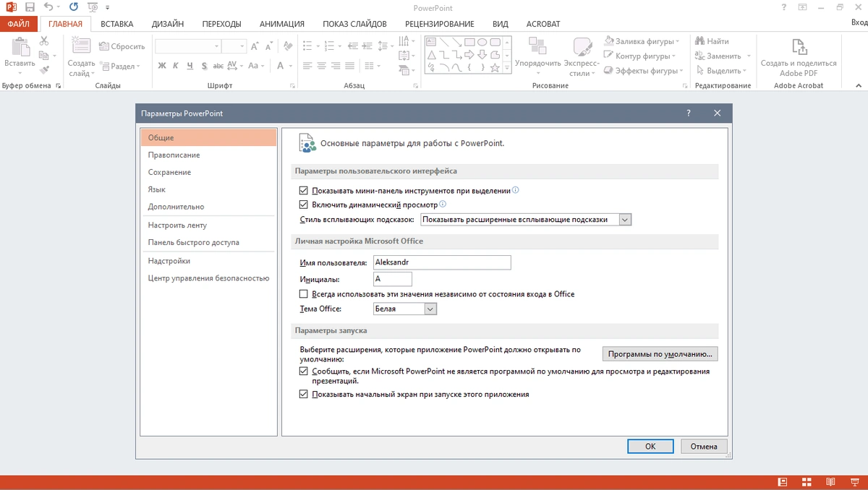Toggle 'Показывать начальный экран' checkbox
The image size is (868, 490).
coord(304,395)
